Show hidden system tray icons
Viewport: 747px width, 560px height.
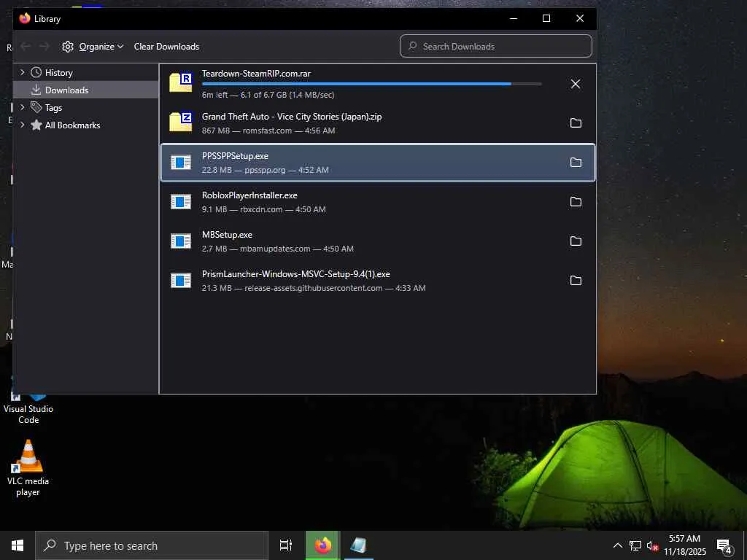coord(617,545)
